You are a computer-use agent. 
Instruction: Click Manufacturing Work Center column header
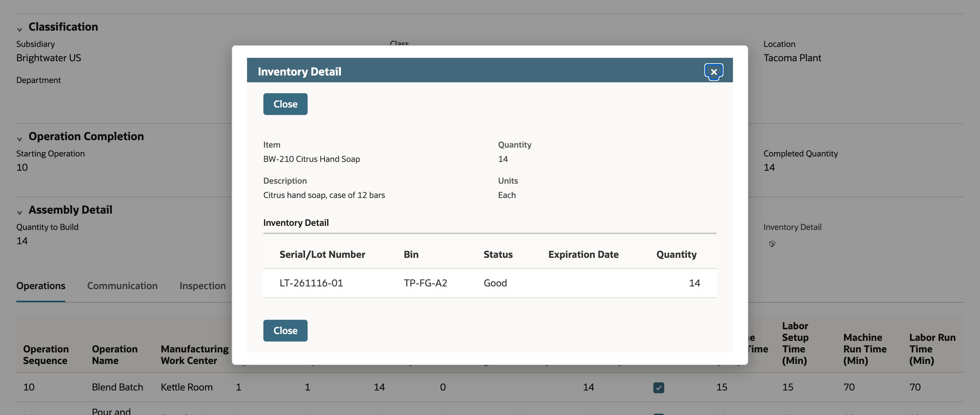[x=194, y=354]
